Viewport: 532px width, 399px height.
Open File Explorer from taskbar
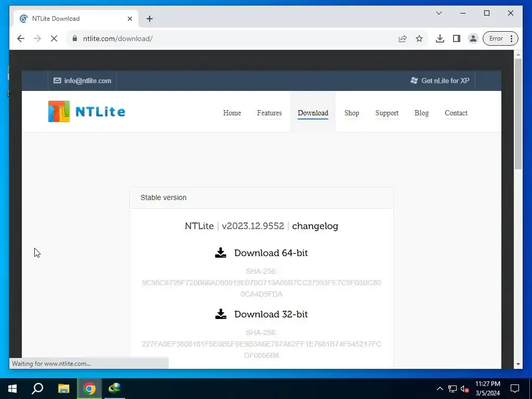63,389
